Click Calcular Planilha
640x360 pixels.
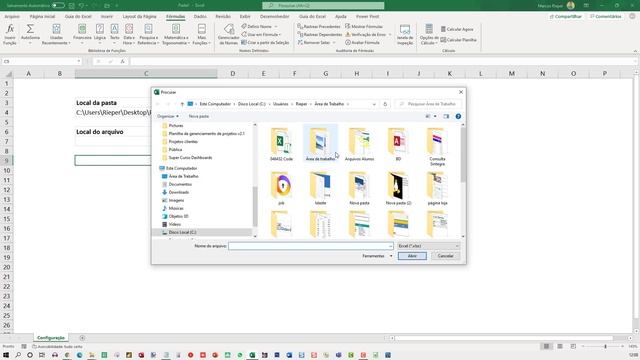(x=459, y=40)
